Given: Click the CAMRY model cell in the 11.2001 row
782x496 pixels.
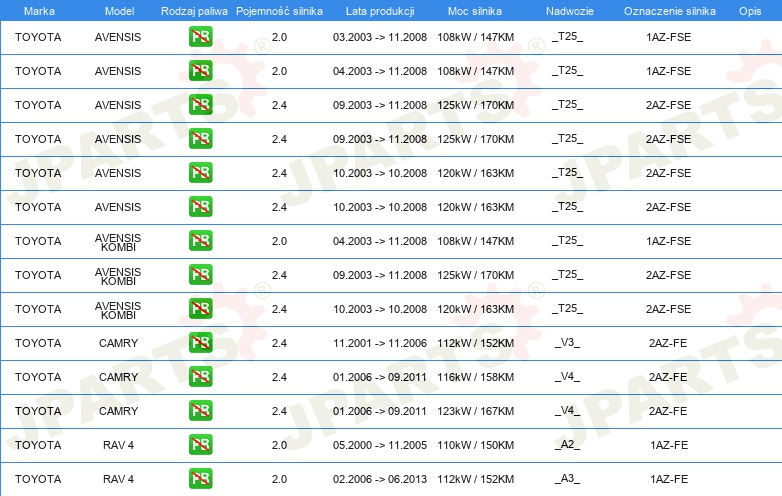Looking at the screenshot, I should click(x=118, y=343).
